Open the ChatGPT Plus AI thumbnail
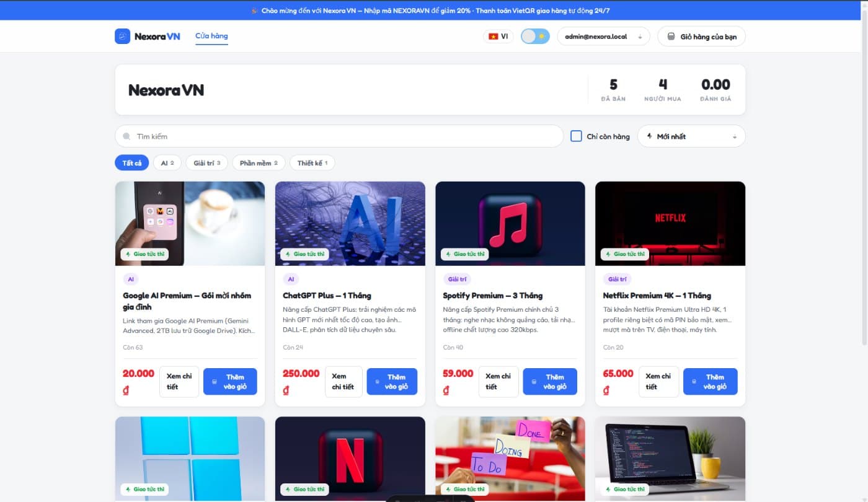This screenshot has width=868, height=502. coord(350,223)
